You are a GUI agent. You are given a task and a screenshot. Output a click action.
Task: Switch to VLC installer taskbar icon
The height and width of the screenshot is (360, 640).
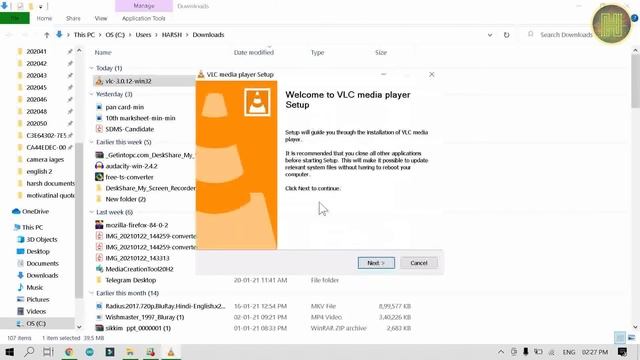pos(171,352)
